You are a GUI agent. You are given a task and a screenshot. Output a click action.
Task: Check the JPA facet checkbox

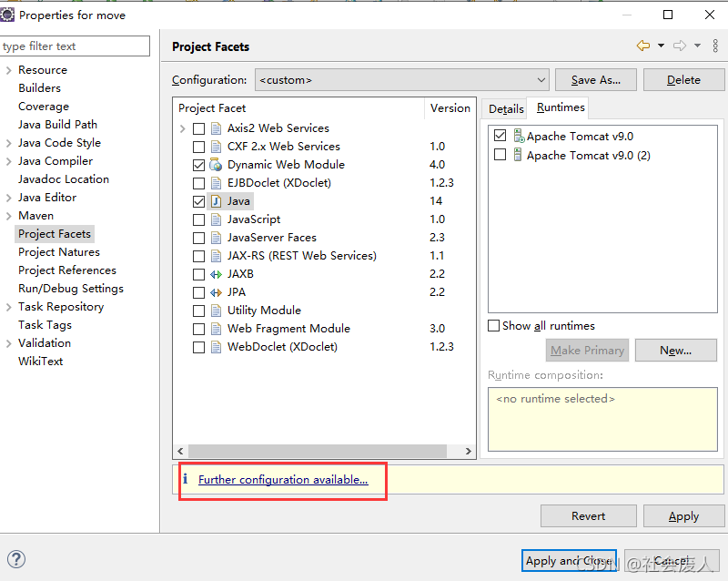click(198, 293)
